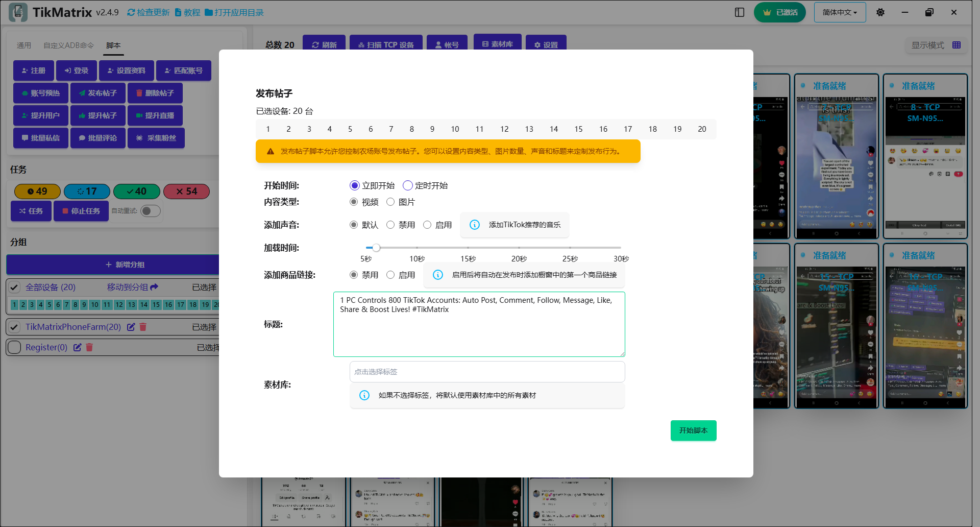
Task: Switch to the Scripts tab
Action: click(113, 45)
